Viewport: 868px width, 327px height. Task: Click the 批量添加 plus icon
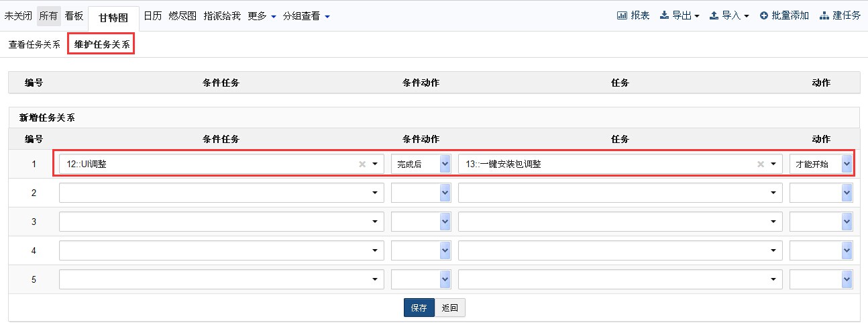(763, 15)
